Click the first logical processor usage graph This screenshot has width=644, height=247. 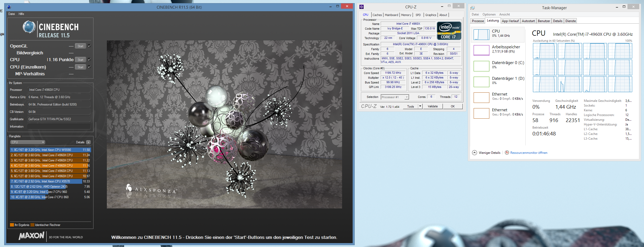point(545,51)
